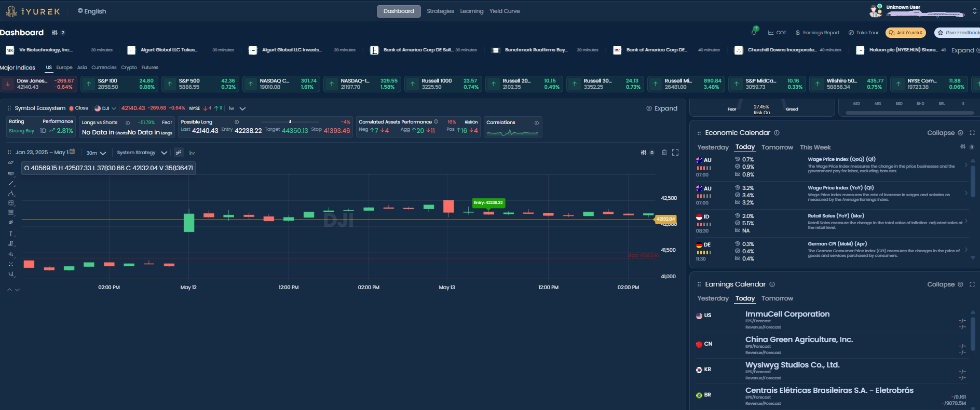
Task: Open dashboard filter sliders next to title
Action: 55,33
